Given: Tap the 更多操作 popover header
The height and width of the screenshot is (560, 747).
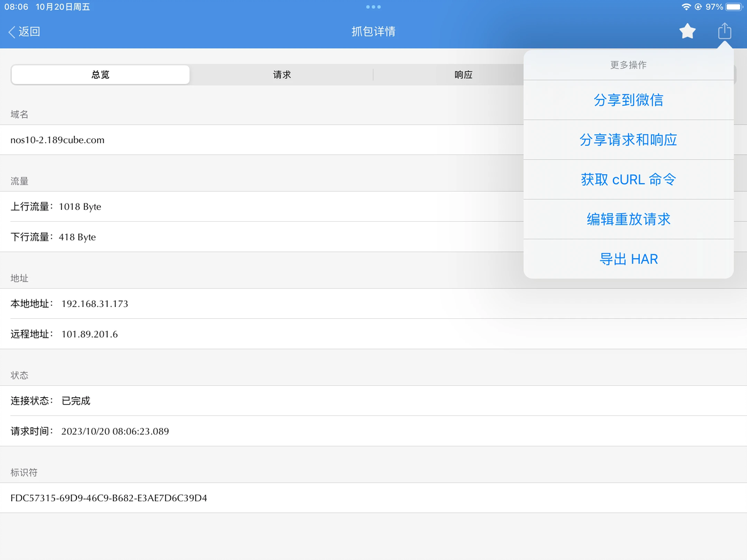Looking at the screenshot, I should [629, 65].
